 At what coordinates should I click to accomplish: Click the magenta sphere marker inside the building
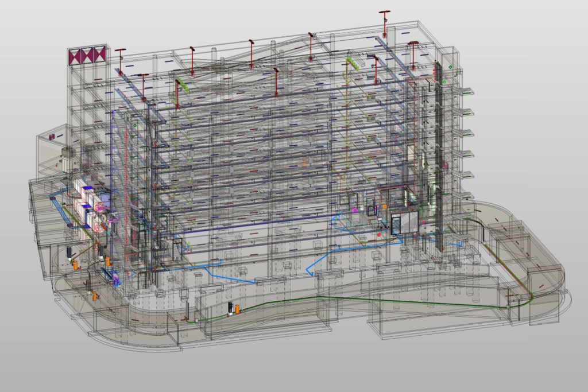[x=355, y=211]
